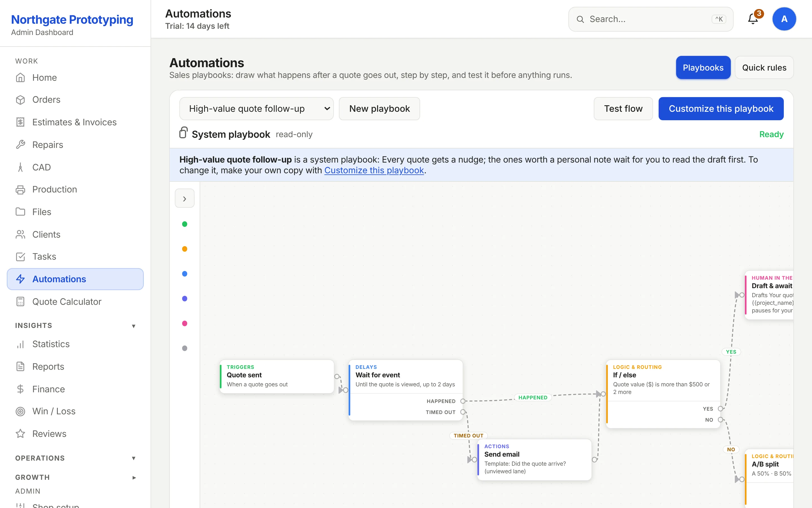The height and width of the screenshot is (508, 812).
Task: Open notifications bell with 3 badge
Action: (753, 19)
